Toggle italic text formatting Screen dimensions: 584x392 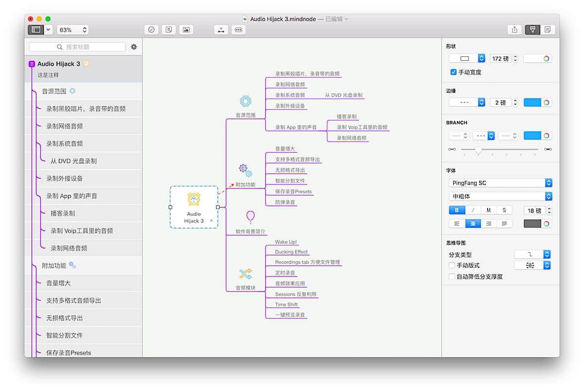[473, 210]
